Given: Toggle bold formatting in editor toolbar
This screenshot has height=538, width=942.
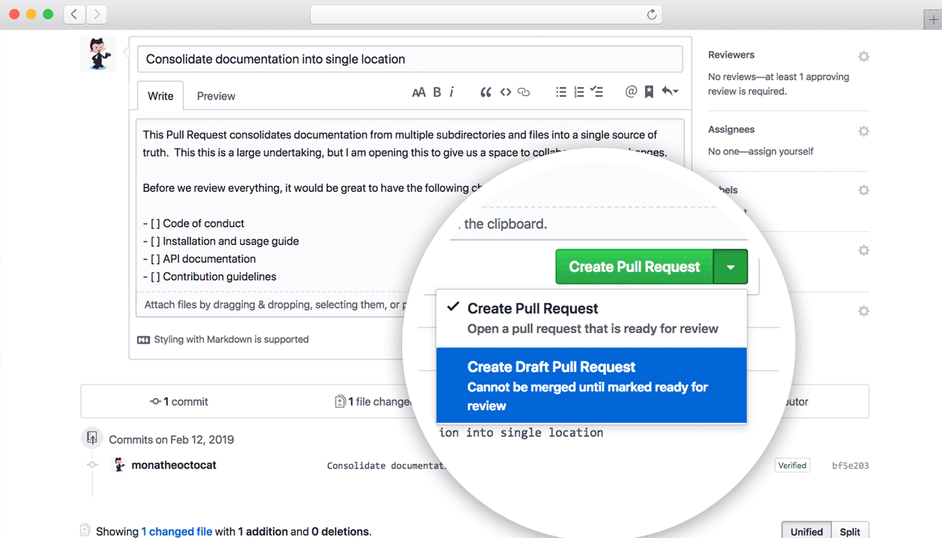Looking at the screenshot, I should click(x=437, y=92).
